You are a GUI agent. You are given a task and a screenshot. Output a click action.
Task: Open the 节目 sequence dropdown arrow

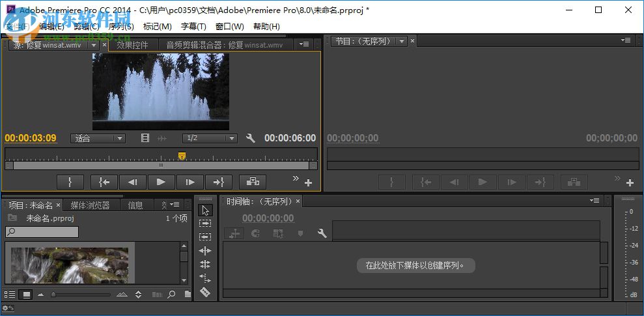click(402, 41)
